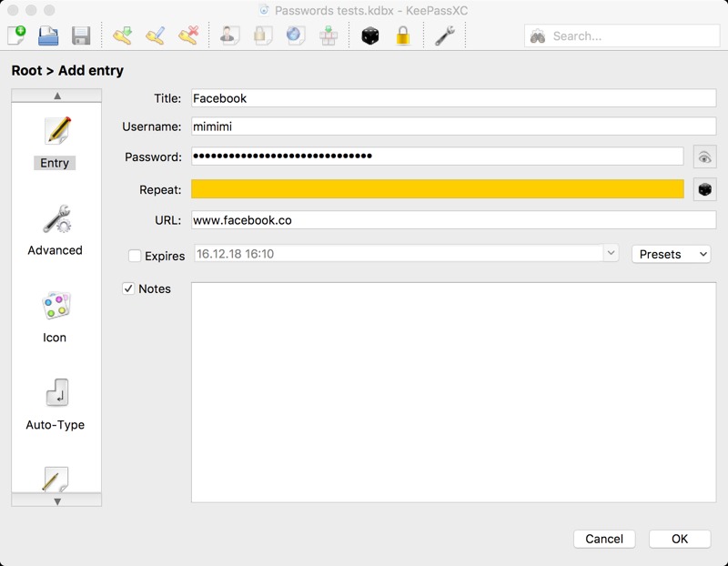Copy username to clipboard toolbar icon

coord(229,35)
